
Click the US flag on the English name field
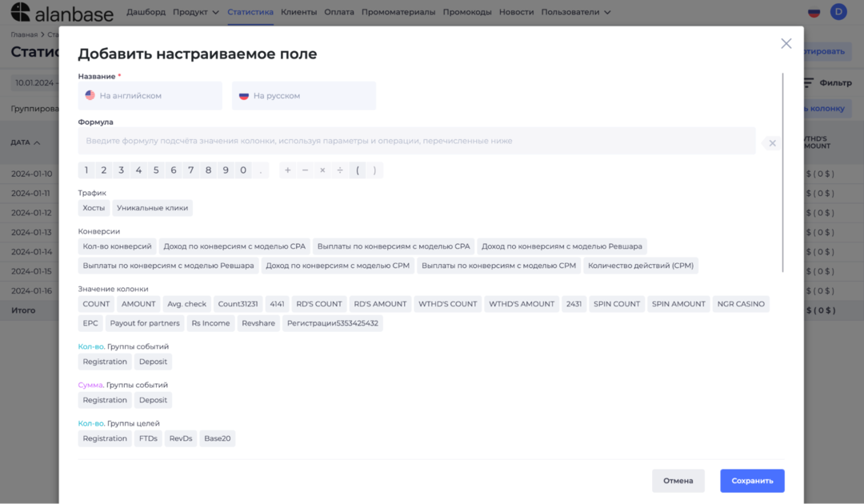coord(90,94)
